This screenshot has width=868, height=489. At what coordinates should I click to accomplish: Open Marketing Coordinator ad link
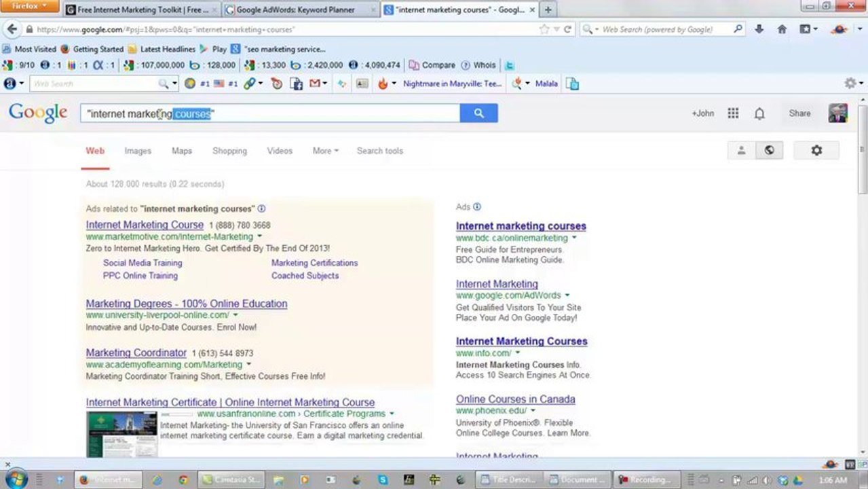click(x=136, y=353)
